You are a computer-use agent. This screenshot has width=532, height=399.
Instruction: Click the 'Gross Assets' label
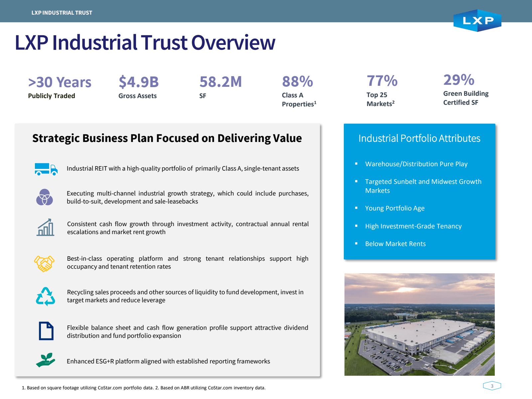138,96
